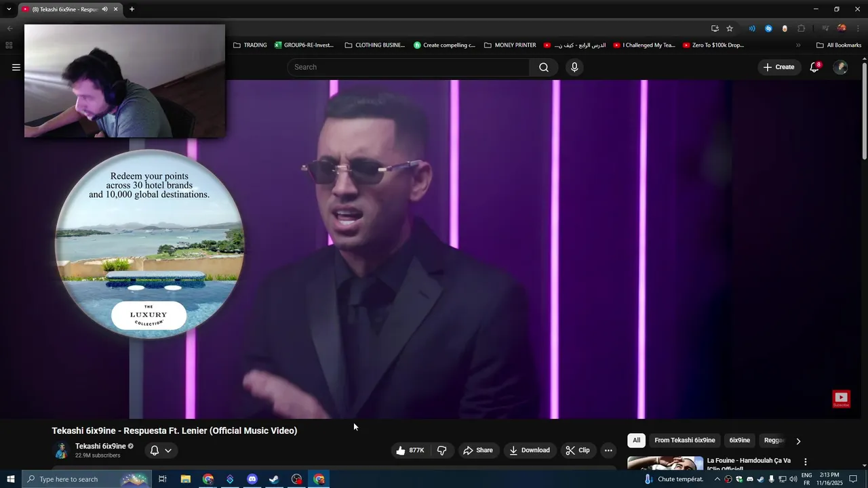Open the YouTube hamburger guide menu

coord(16,67)
